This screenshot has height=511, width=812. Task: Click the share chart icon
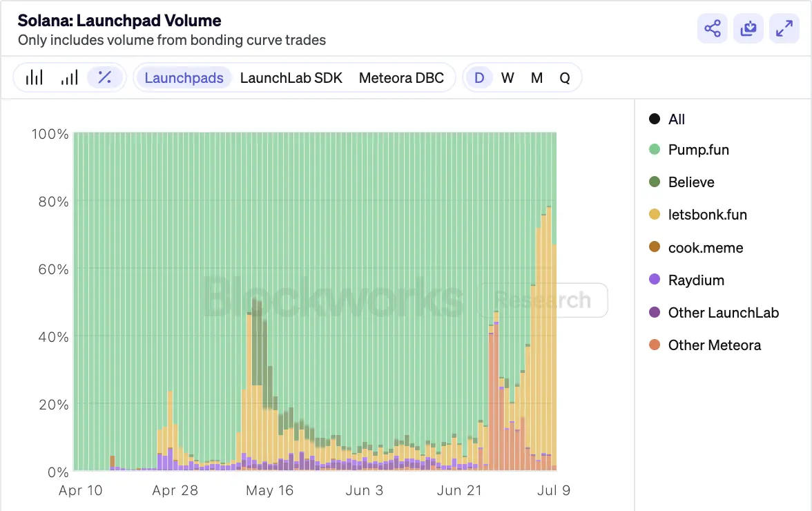712,28
